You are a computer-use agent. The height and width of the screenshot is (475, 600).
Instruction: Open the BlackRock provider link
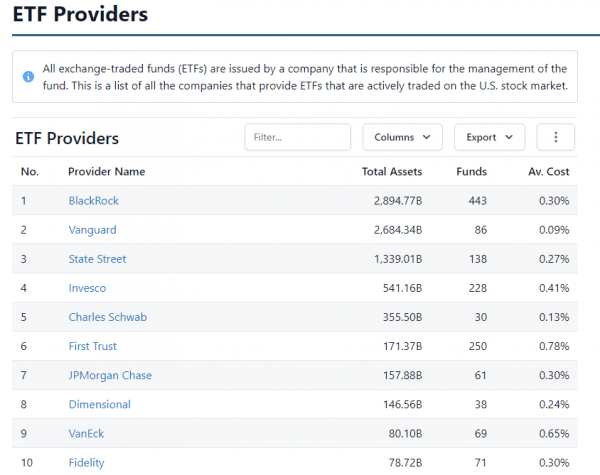tap(93, 201)
